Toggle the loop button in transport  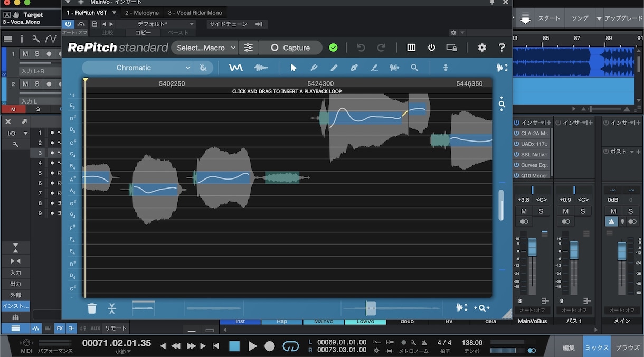(x=290, y=346)
